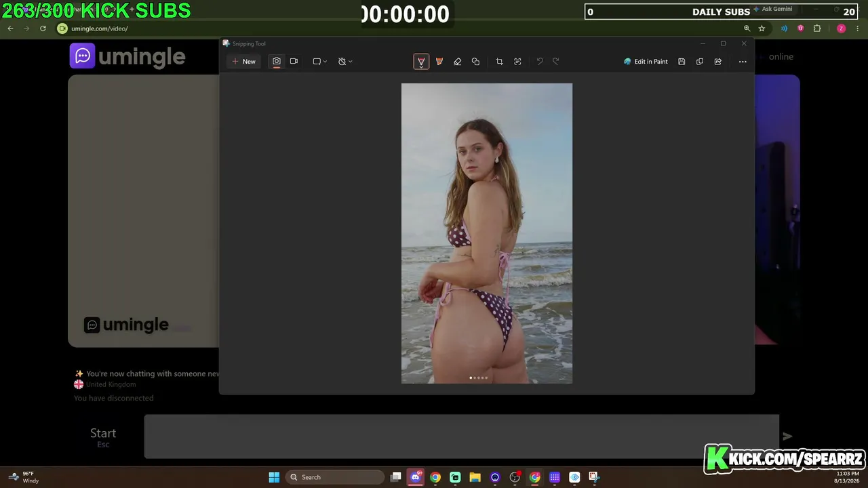Undo the last edit in Snipping Tool

pos(540,62)
